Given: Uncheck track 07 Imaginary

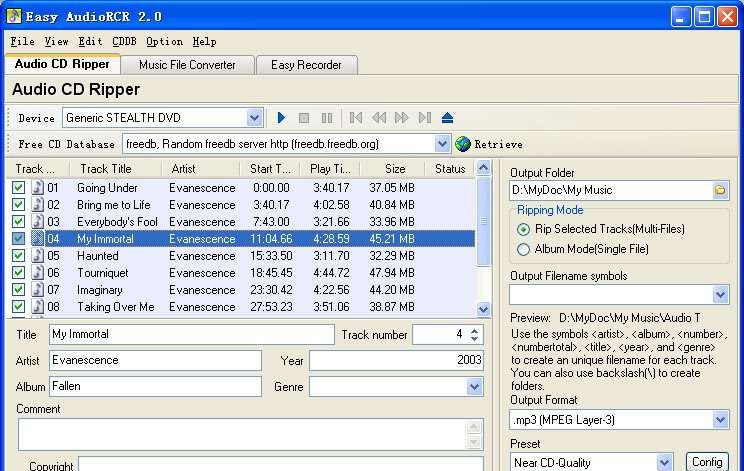Looking at the screenshot, I should tap(19, 290).
